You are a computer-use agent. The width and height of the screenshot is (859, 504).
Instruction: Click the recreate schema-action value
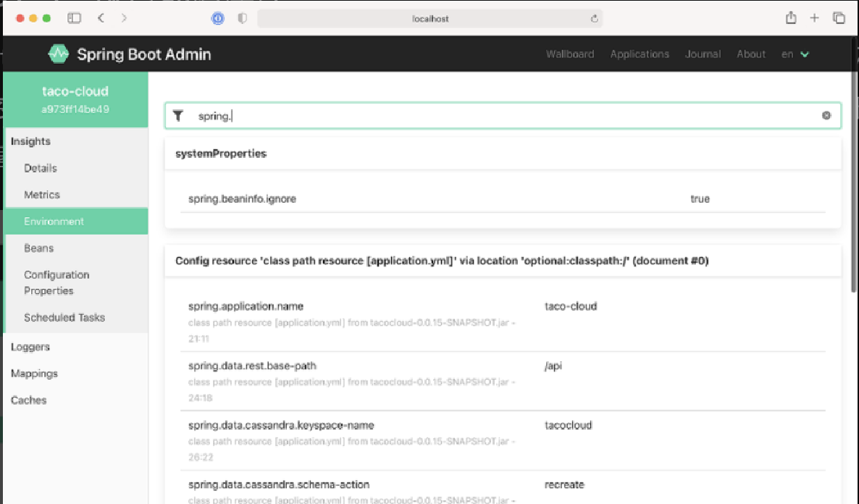point(564,485)
